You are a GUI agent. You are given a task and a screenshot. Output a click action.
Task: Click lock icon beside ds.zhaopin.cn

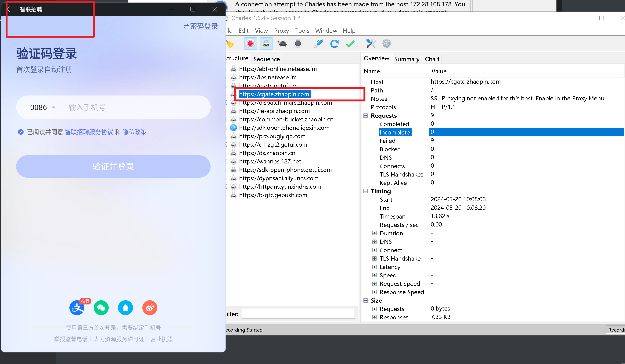tap(233, 153)
